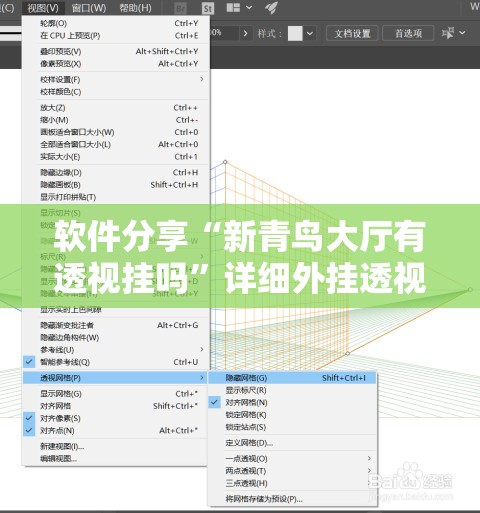Viewport: 480px width, 513px height.
Task: Select 锁定站点(S) in the submenu
Action: [292, 427]
